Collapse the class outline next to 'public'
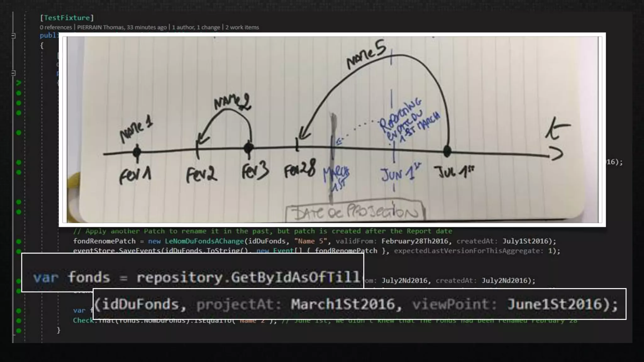This screenshot has height=362, width=644. (x=14, y=36)
